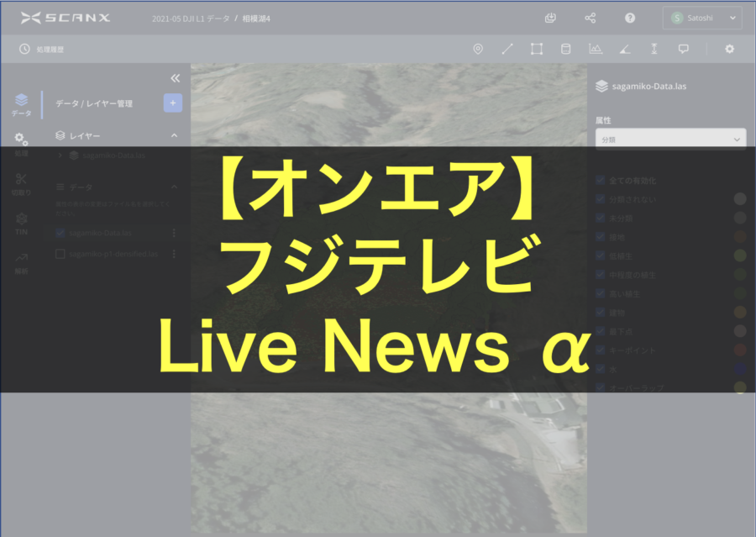Click the plus button to add data
The image size is (756, 537).
pos(172,103)
